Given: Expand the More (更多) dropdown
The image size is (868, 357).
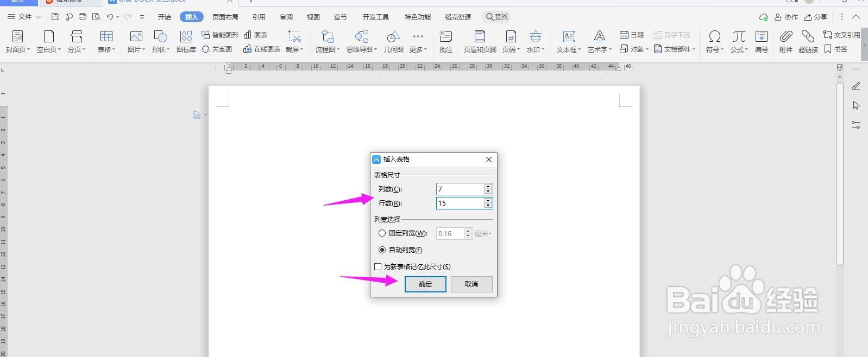Looking at the screenshot, I should 418,41.
